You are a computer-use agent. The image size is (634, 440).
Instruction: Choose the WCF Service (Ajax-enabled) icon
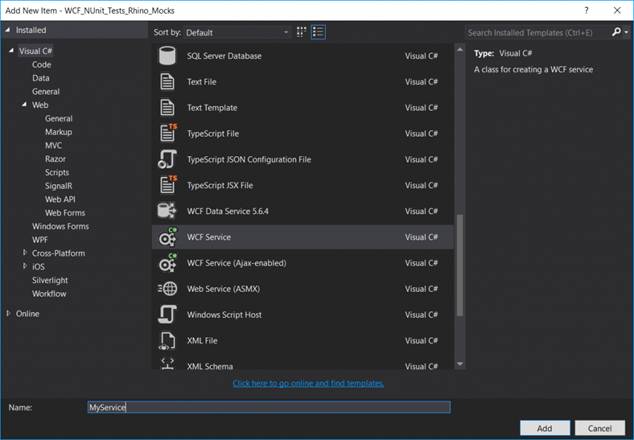pyautogui.click(x=167, y=263)
